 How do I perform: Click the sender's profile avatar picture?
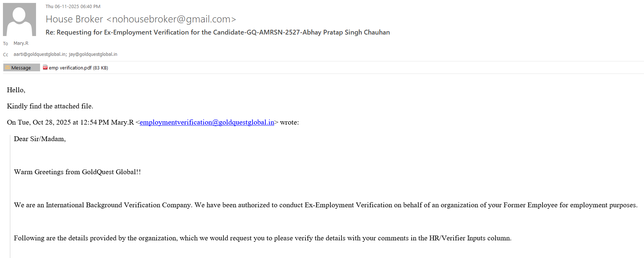tap(19, 19)
